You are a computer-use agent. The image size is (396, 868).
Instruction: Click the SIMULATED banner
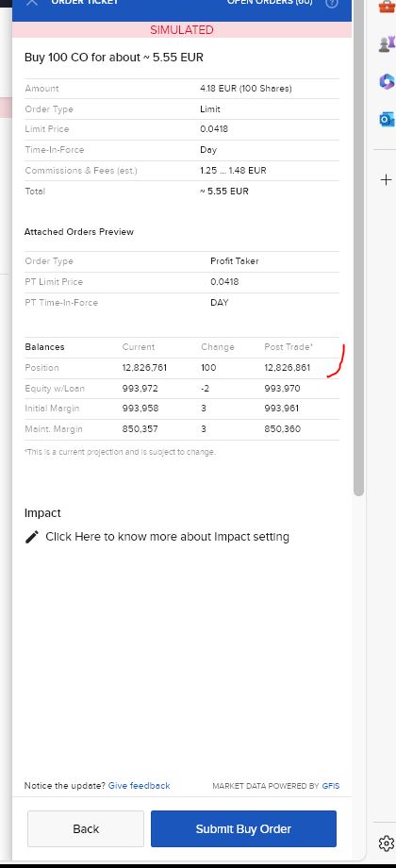tap(181, 30)
